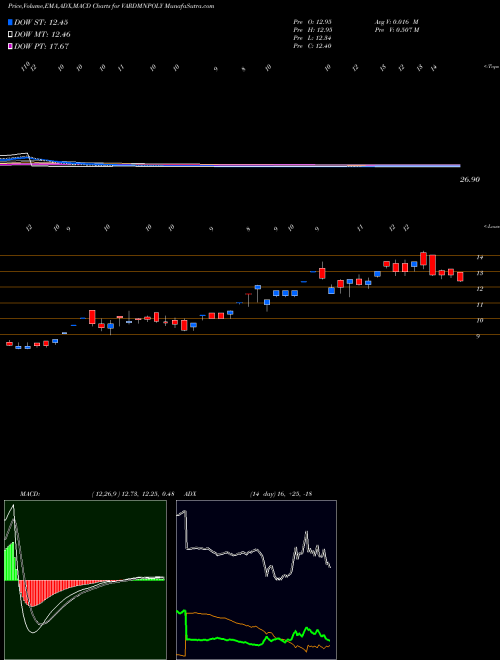Click the 26.90 EMA price label
500x660 pixels.
[470, 180]
